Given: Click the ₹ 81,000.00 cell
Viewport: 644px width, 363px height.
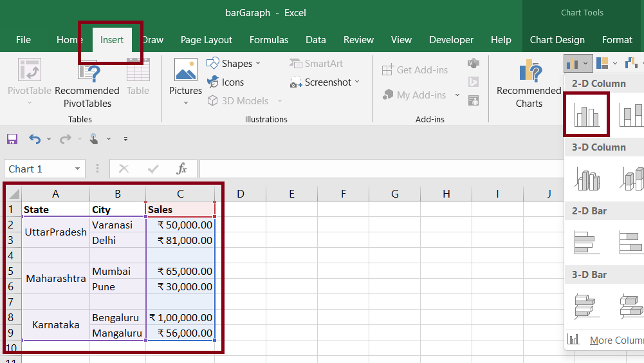Looking at the screenshot, I should pos(180,240).
